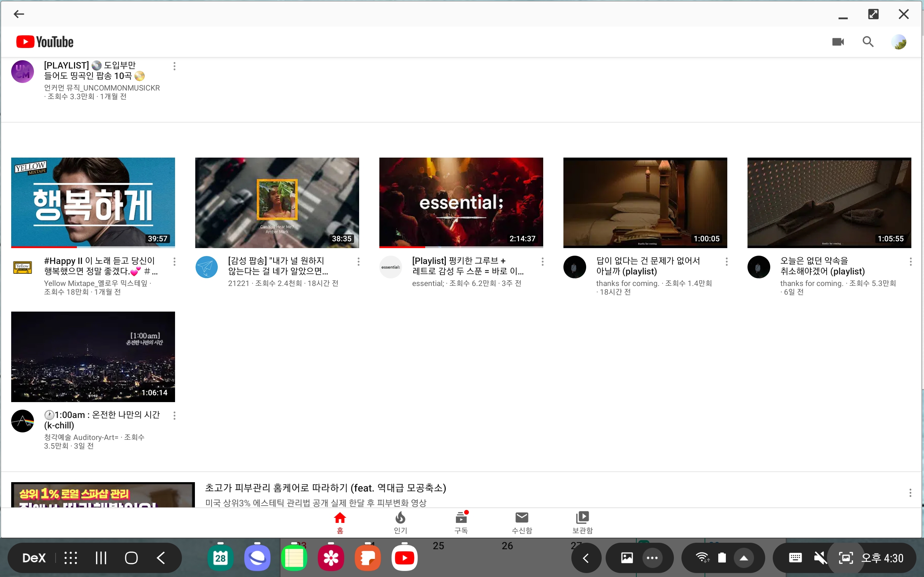Switch to the 인기 trending tab
Viewport: 924px width, 577px height.
400,522
